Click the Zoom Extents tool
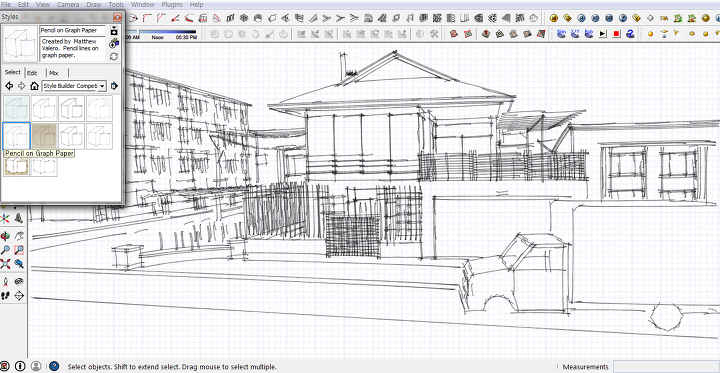The width and height of the screenshot is (720, 373). click(x=6, y=264)
